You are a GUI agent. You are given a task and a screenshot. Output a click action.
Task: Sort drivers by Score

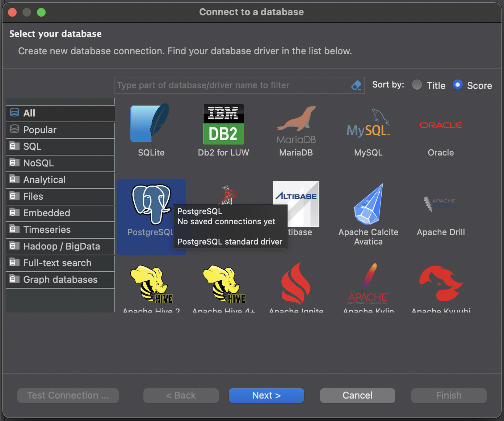point(458,85)
